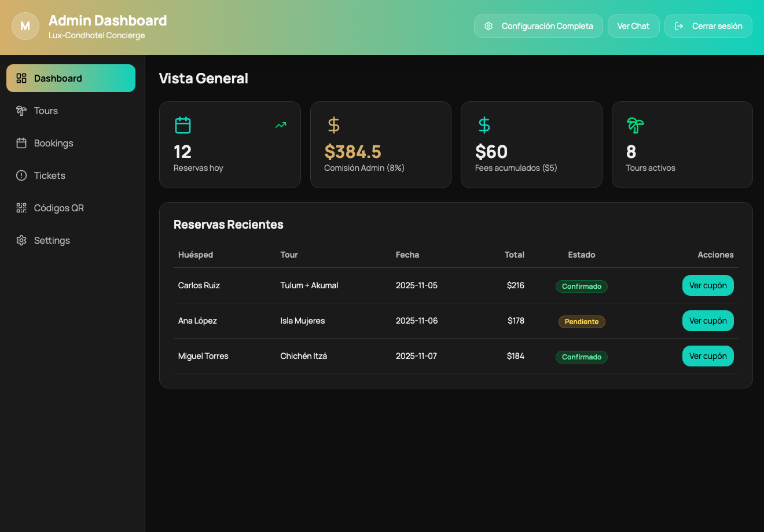
Task: Click the trending arrow icon on Reservas hoy card
Action: pyautogui.click(x=280, y=124)
